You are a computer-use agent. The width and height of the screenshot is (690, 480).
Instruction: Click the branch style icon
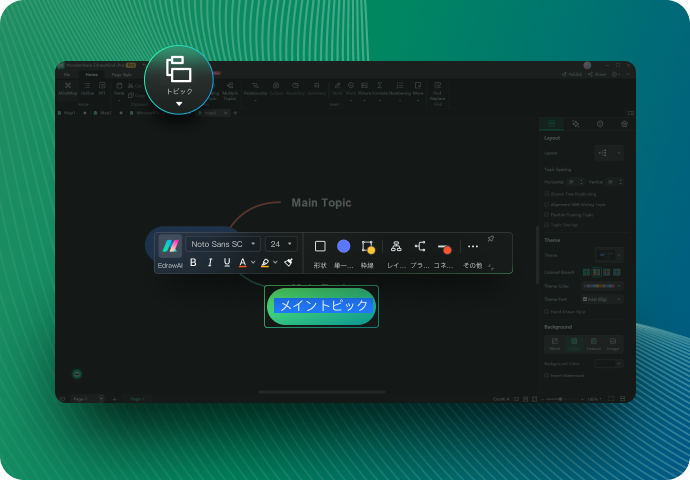tap(420, 246)
